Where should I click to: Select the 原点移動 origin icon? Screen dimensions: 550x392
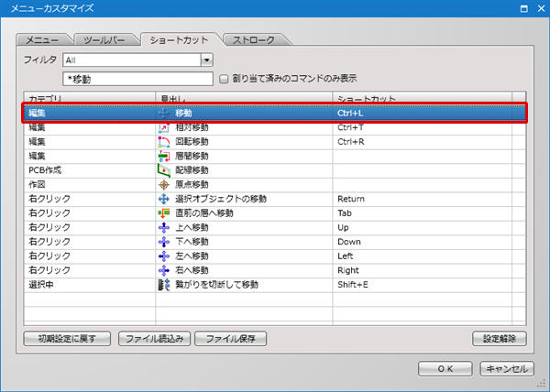(164, 185)
